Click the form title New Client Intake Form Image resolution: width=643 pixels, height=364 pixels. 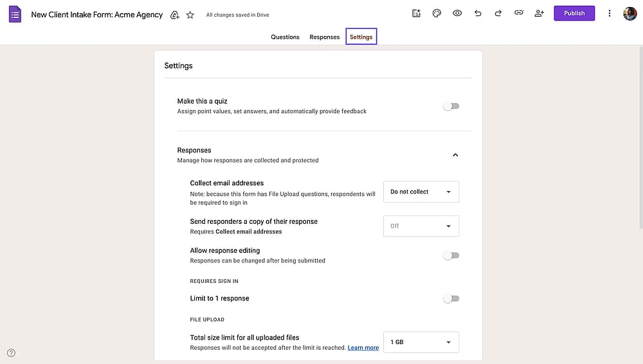pos(97,15)
